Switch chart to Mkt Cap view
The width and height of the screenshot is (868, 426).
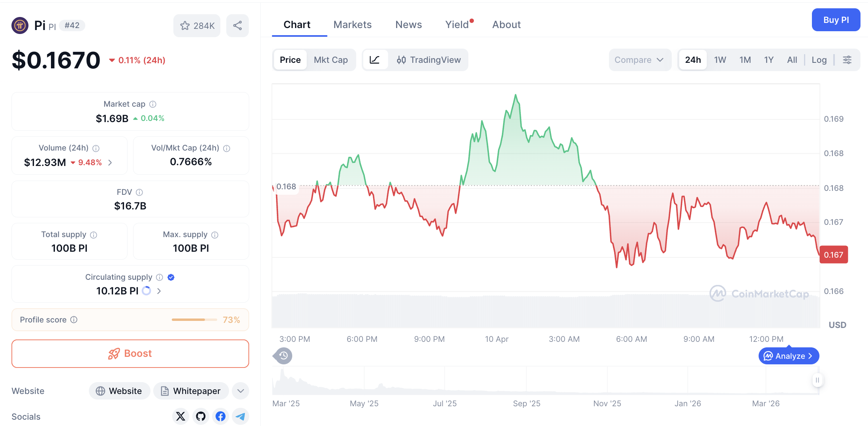[x=331, y=60]
